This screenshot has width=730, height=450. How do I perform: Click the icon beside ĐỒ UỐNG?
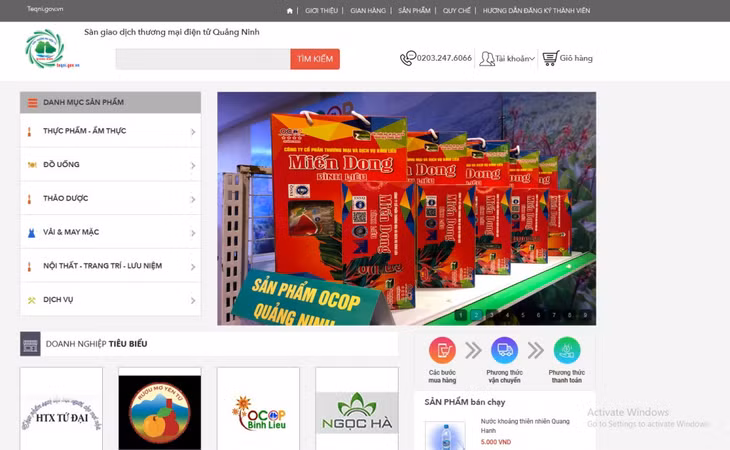[32, 165]
